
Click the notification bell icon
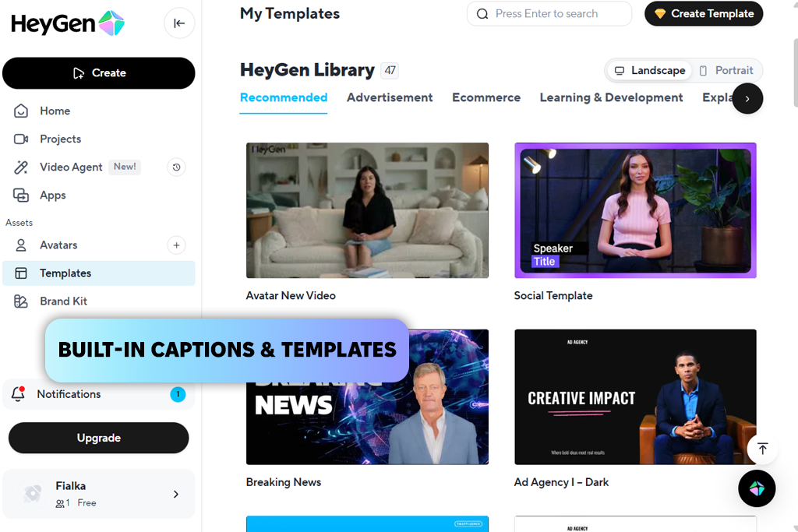point(19,393)
